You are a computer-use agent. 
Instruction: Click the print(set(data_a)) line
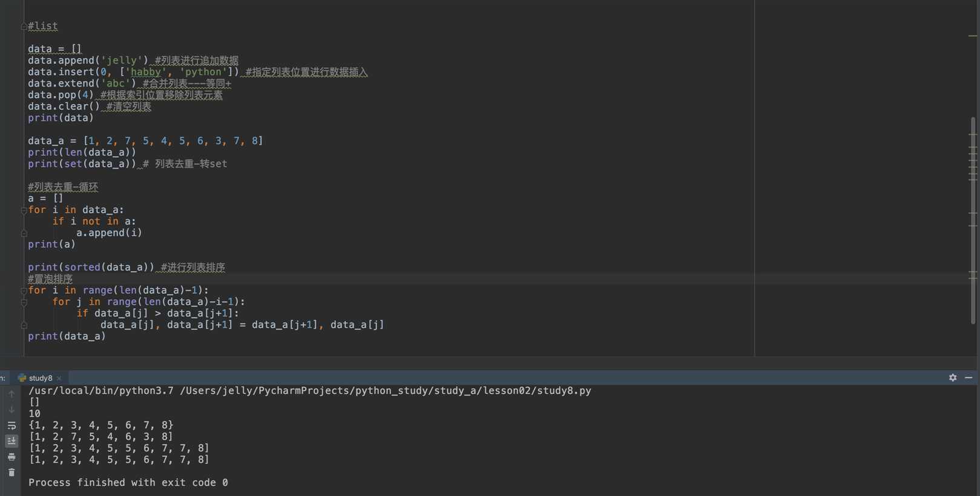tap(128, 164)
